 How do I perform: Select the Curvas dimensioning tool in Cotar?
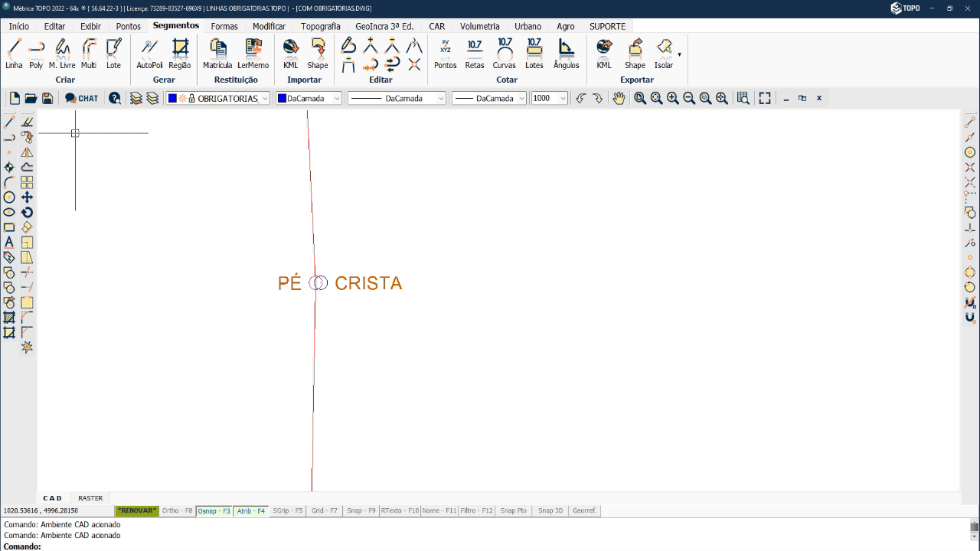point(505,54)
